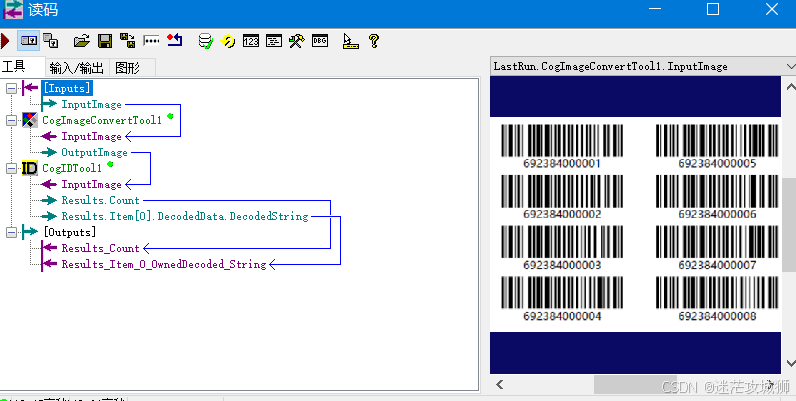The width and height of the screenshot is (796, 401).
Task: Switch to the 图形 tab
Action: pos(127,68)
